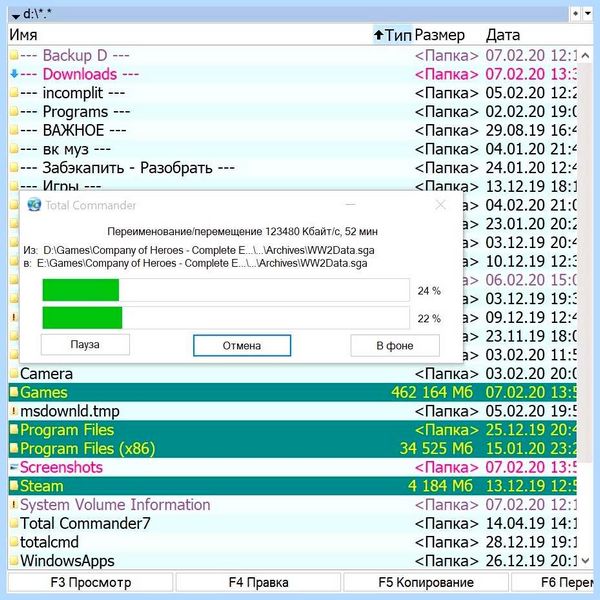Open the drive dropdown arrow before d:\*.*

click(x=16, y=16)
